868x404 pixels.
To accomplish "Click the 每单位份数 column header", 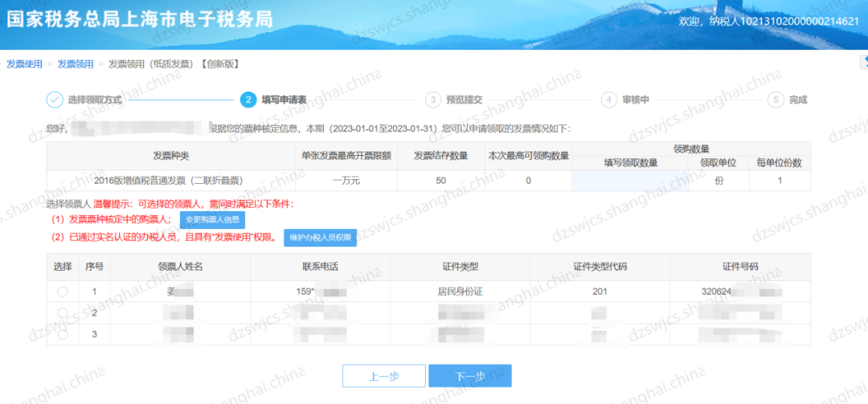I will tap(780, 163).
